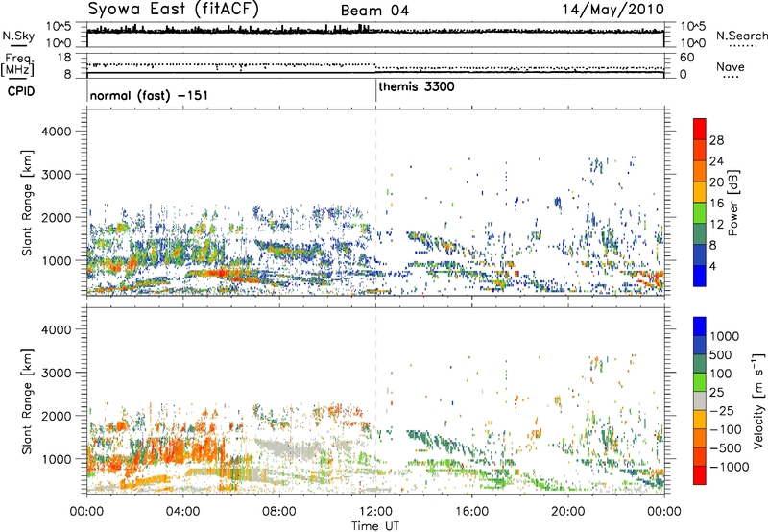Image resolution: width=768 pixels, height=532 pixels.
Task: Pick the blue top segment of velocity color bar
Action: point(700,326)
